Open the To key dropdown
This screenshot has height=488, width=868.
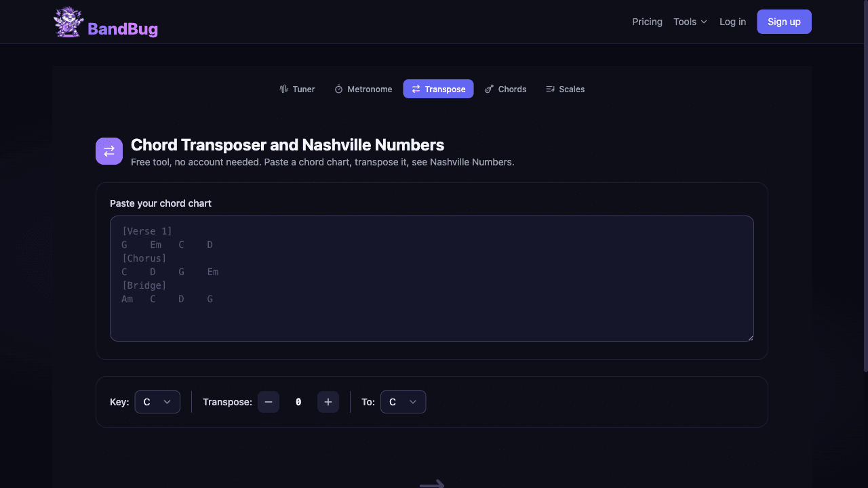pyautogui.click(x=403, y=401)
